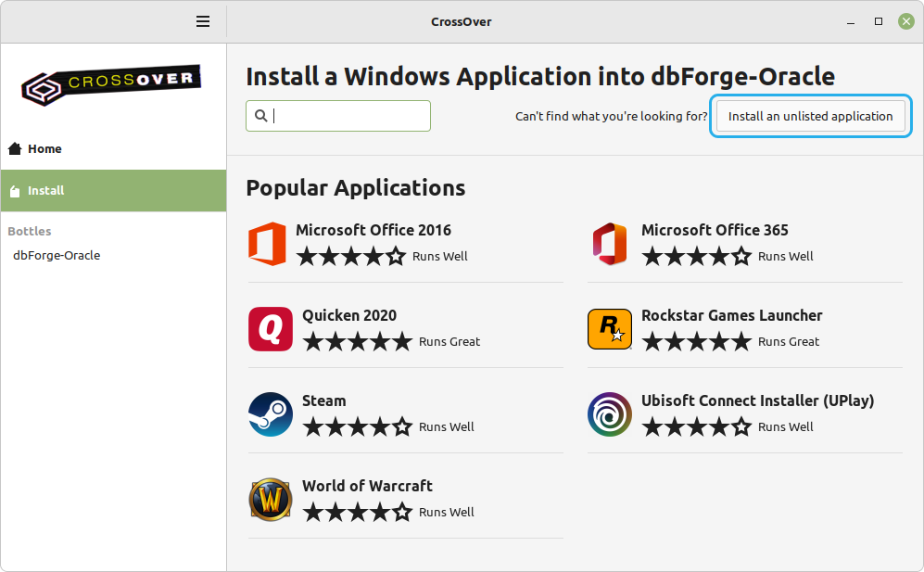Select the Quicken 2020 icon
This screenshot has width=924, height=572.
pos(271,329)
